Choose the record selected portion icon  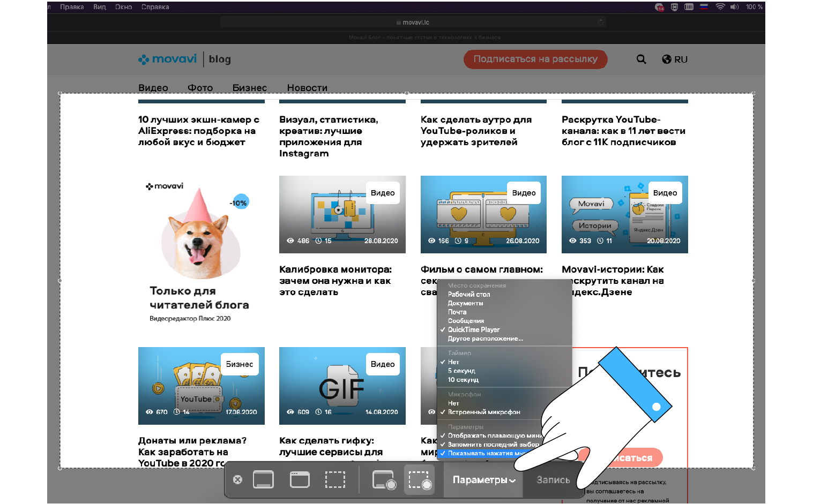420,480
